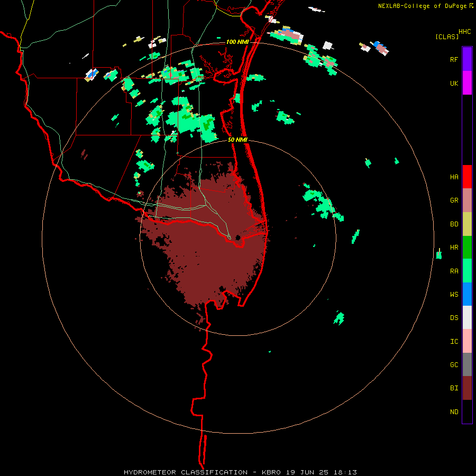This screenshot has height=476, width=476.
Task: Click the UK magenta legend swatch
Action: 467,83
